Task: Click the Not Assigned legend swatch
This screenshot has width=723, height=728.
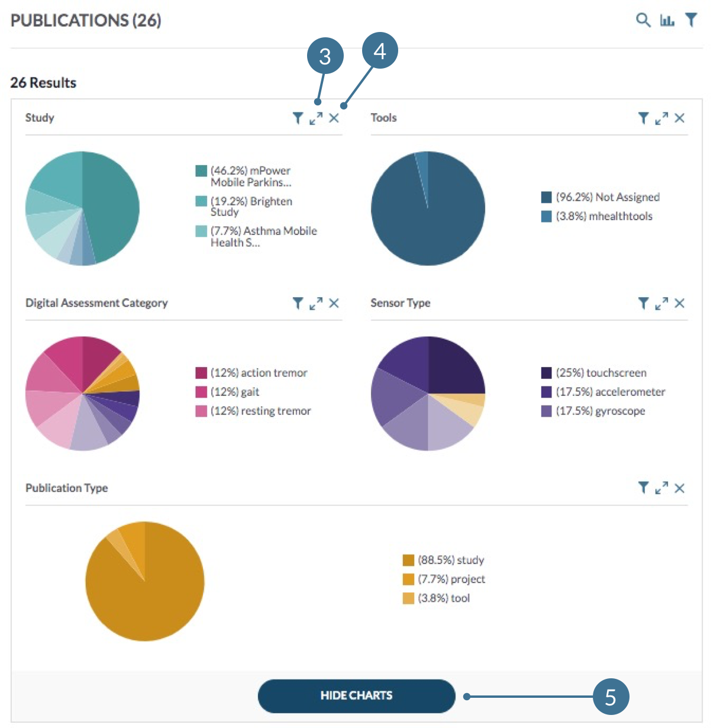Action: coord(547,197)
